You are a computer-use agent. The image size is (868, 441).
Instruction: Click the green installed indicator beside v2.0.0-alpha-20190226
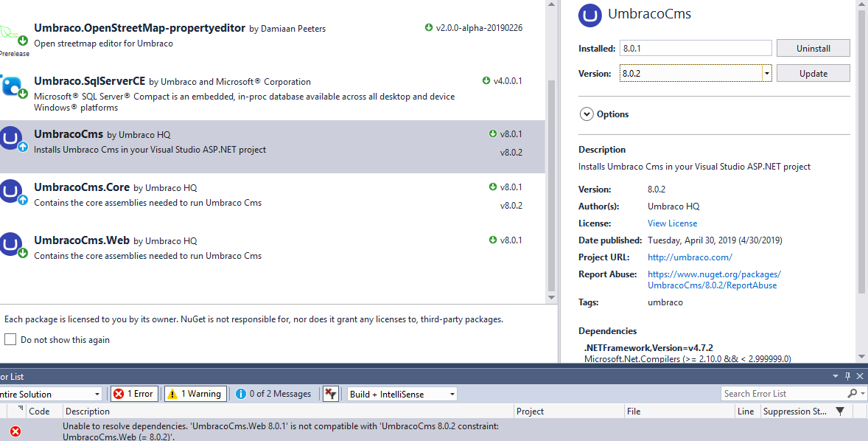pos(428,28)
